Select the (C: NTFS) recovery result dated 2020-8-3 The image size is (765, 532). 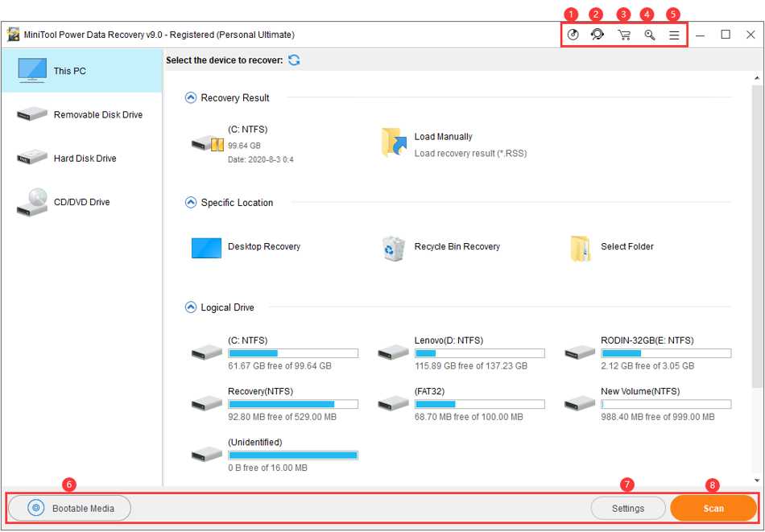pyautogui.click(x=242, y=144)
